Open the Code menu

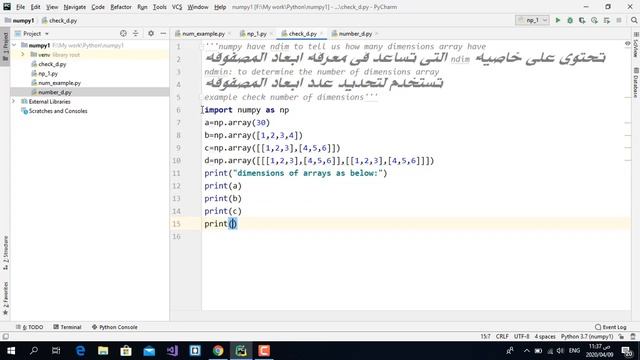98,7
